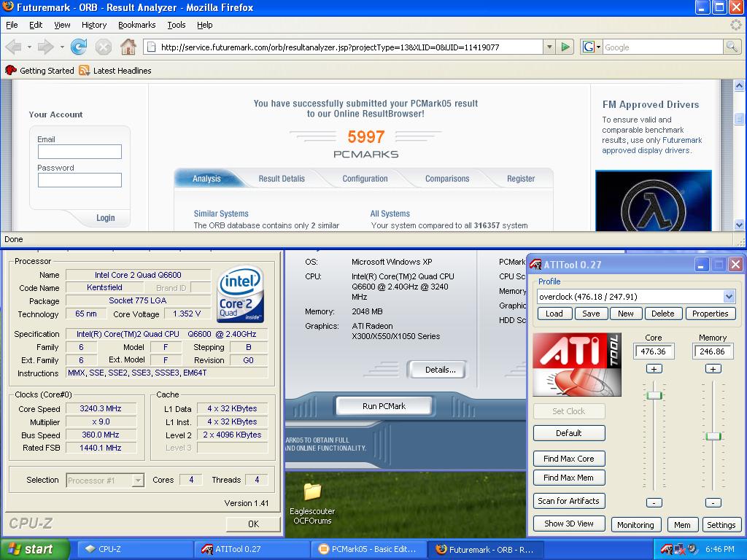The height and width of the screenshot is (560, 747).
Task: Reset clocks with Default button
Action: pyautogui.click(x=569, y=433)
